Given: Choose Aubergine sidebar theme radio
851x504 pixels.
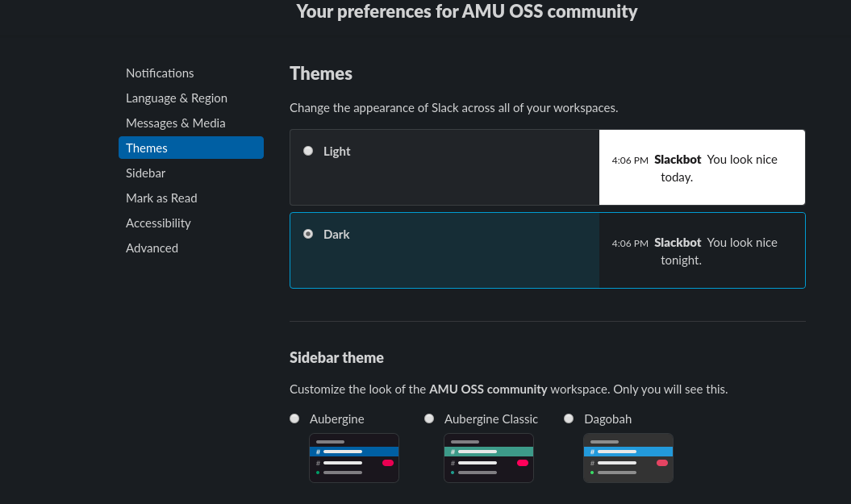Looking at the screenshot, I should tap(294, 419).
